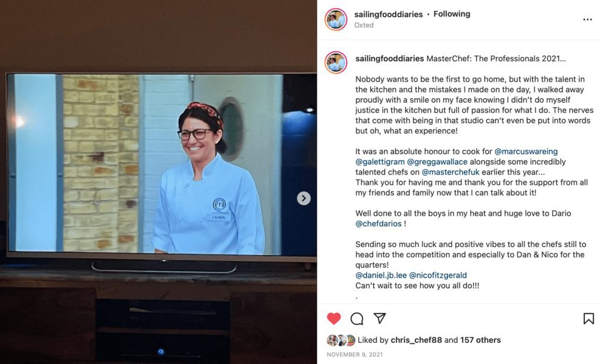Open sailingfooddiaries header profile picture
The width and height of the screenshot is (602, 364).
coord(336,19)
